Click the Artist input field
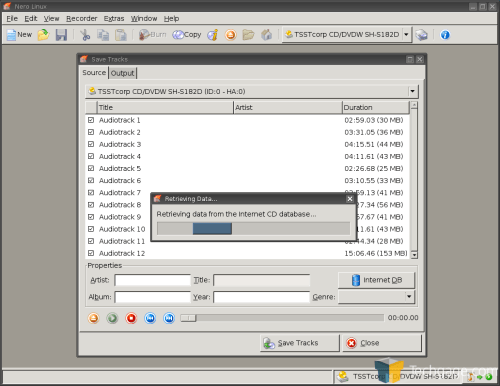This screenshot has width=500, height=386. point(152,280)
